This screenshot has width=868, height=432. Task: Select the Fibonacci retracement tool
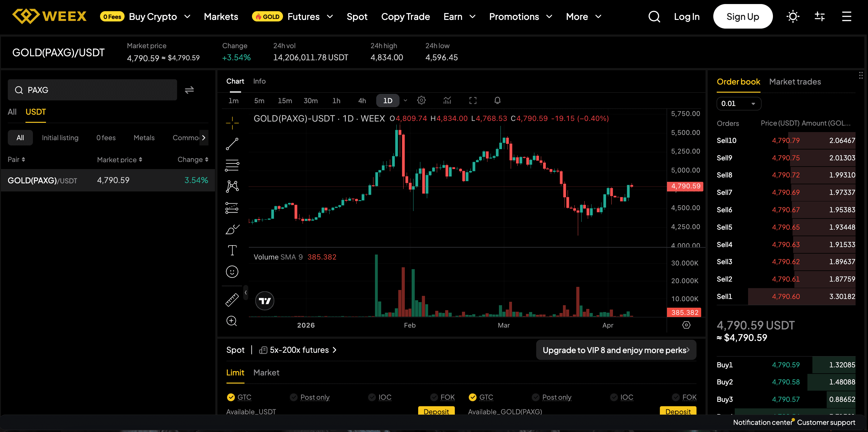[232, 165]
